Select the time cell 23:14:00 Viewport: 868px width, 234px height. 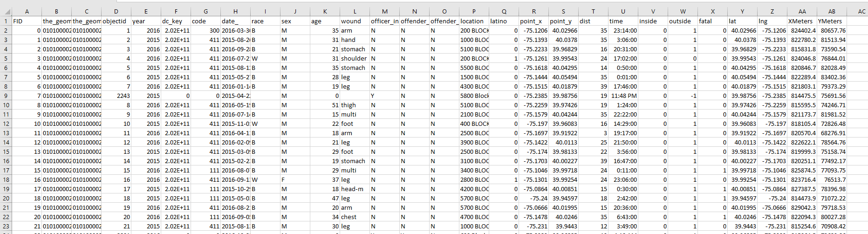(x=623, y=30)
